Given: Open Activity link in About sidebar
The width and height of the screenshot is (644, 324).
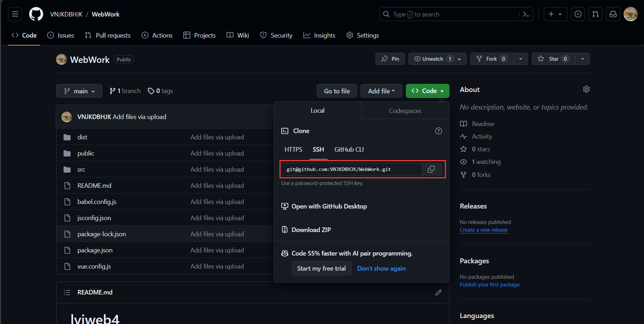Looking at the screenshot, I should [x=476, y=137].
